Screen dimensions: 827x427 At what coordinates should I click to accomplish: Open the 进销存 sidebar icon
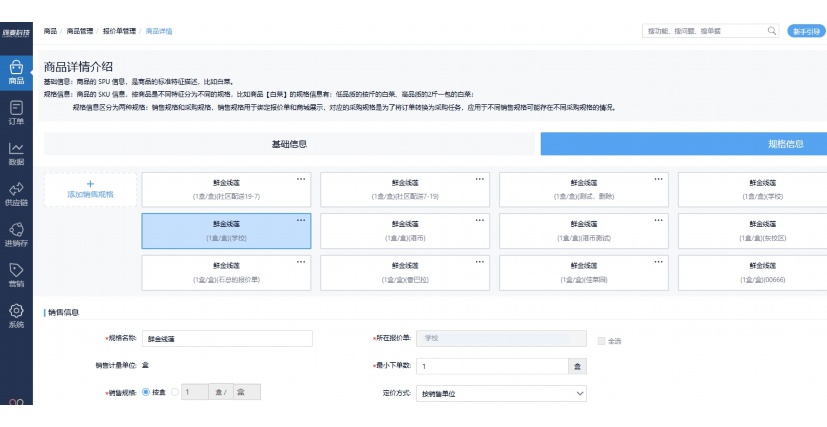[x=16, y=234]
